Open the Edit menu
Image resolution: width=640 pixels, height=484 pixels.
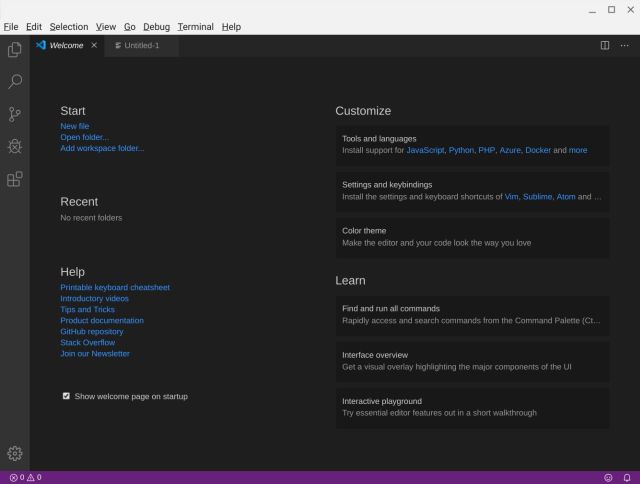[x=34, y=27]
